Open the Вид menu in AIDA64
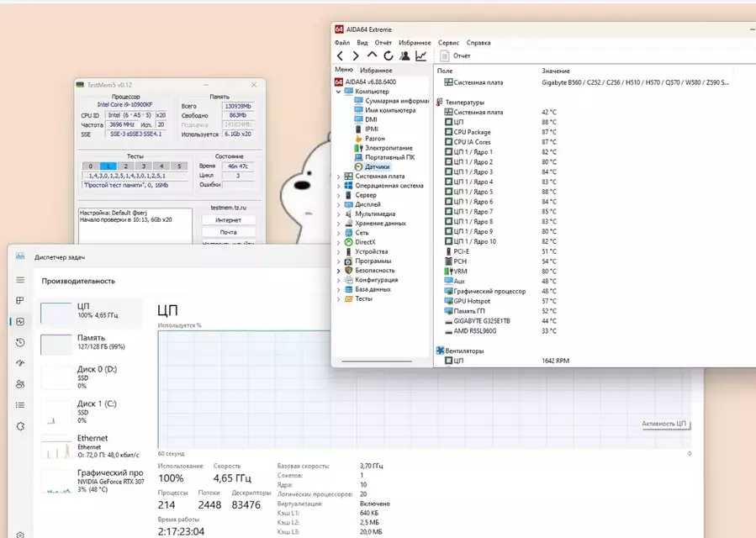The height and width of the screenshot is (538, 756). [x=362, y=42]
